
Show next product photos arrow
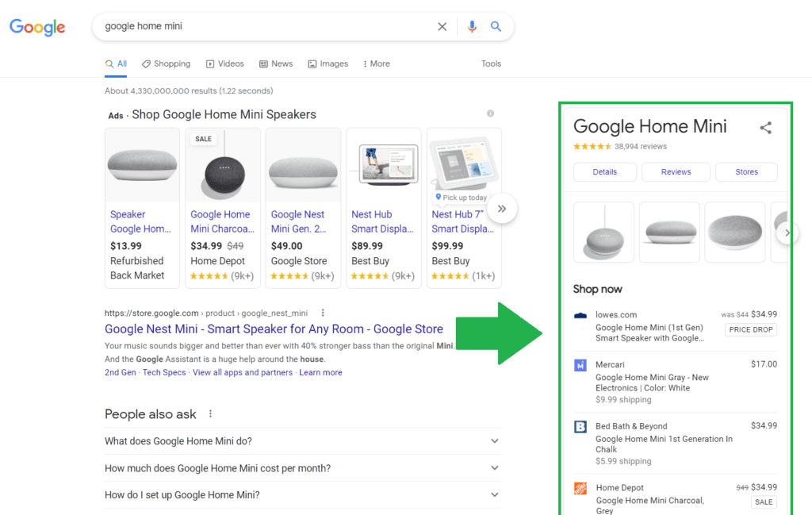pyautogui.click(x=787, y=233)
